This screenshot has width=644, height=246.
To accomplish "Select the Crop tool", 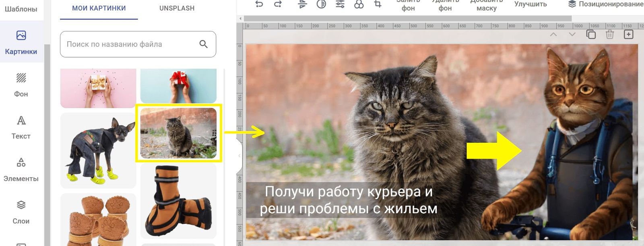I will tap(378, 4).
